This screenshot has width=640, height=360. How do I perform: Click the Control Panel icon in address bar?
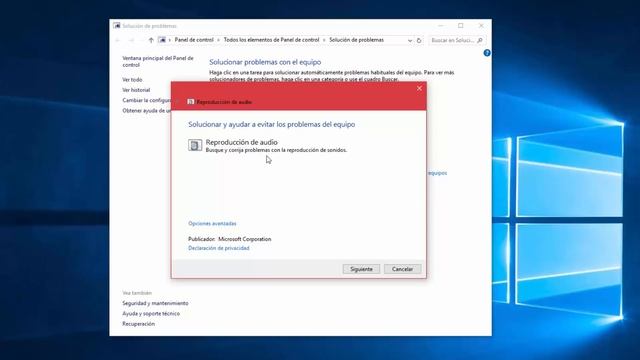pyautogui.click(x=162, y=40)
